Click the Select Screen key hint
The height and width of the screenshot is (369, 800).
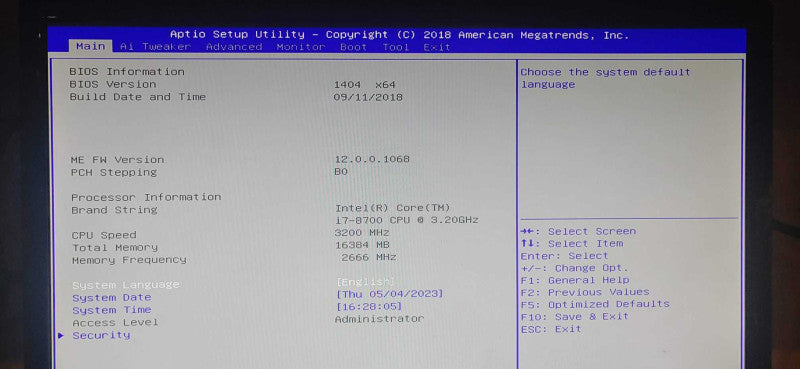578,232
